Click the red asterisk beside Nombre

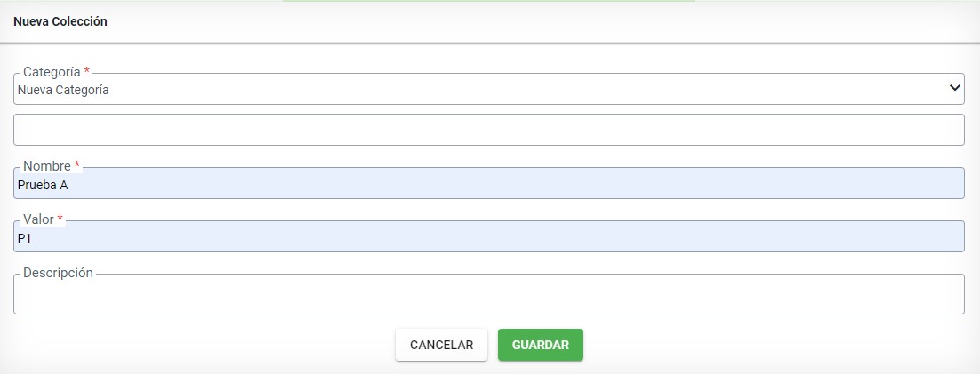[77, 166]
